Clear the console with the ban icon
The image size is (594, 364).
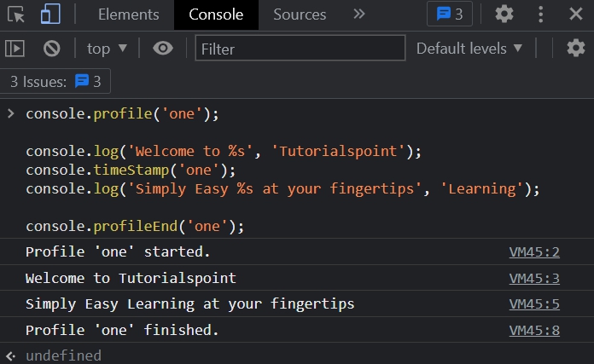52,49
